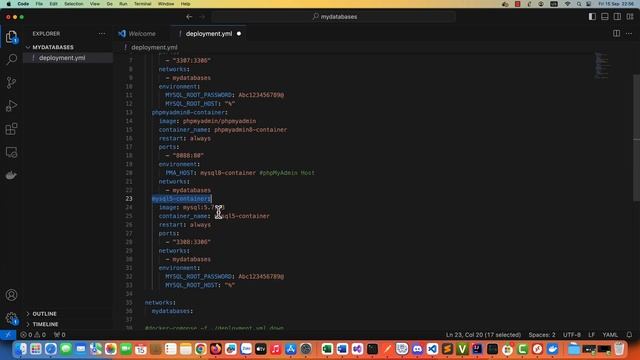Open forwarded ports indicator in status bar
The image size is (640, 360).
point(60,335)
